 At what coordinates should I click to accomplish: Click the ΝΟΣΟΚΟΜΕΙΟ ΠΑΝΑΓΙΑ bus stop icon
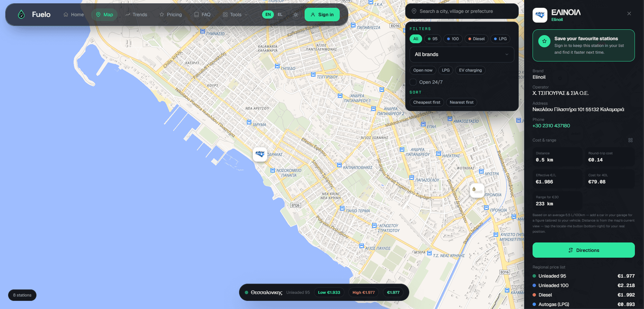(273, 171)
